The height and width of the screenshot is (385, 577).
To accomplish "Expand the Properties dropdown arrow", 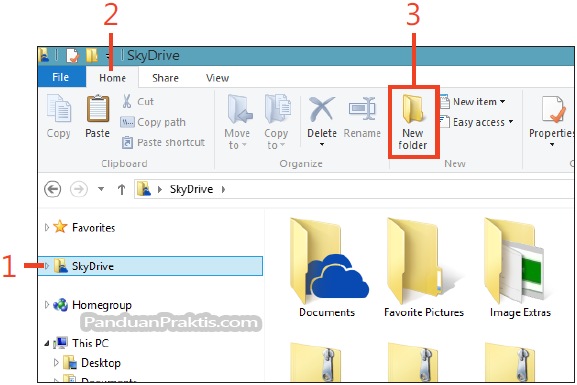I will point(552,144).
